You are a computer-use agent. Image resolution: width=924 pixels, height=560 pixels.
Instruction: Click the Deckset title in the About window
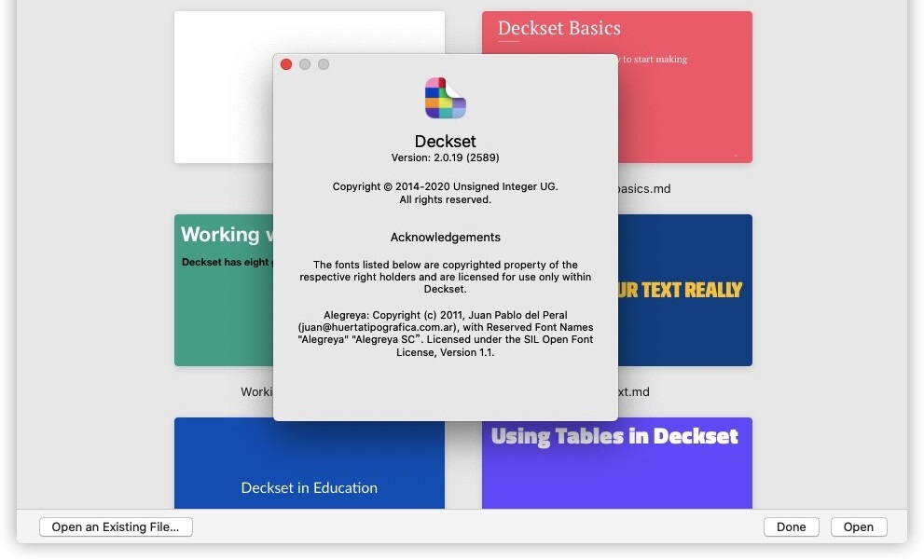pyautogui.click(x=445, y=141)
